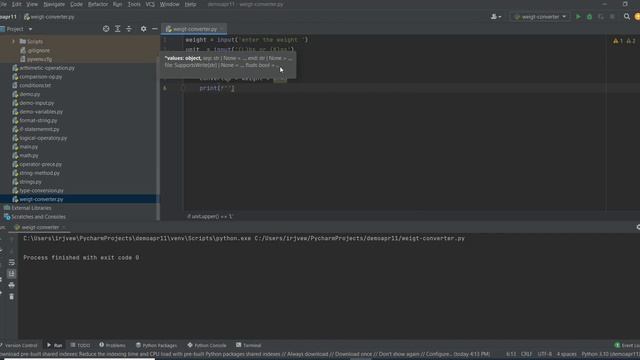Open the Edit menu
The height and width of the screenshot is (360, 640).
tap(17, 4)
